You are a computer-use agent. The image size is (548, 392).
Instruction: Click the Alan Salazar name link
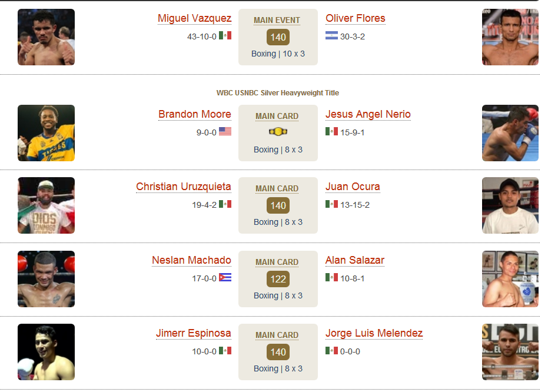355,260
